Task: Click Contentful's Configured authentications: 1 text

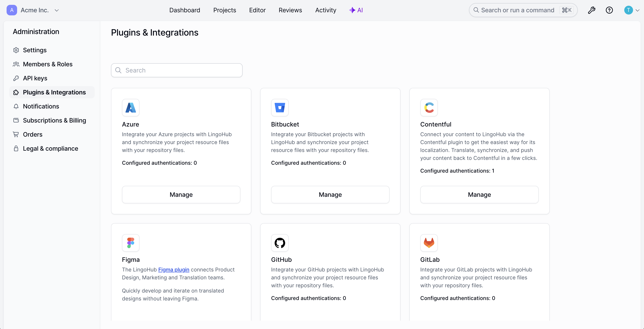Action: click(x=457, y=171)
